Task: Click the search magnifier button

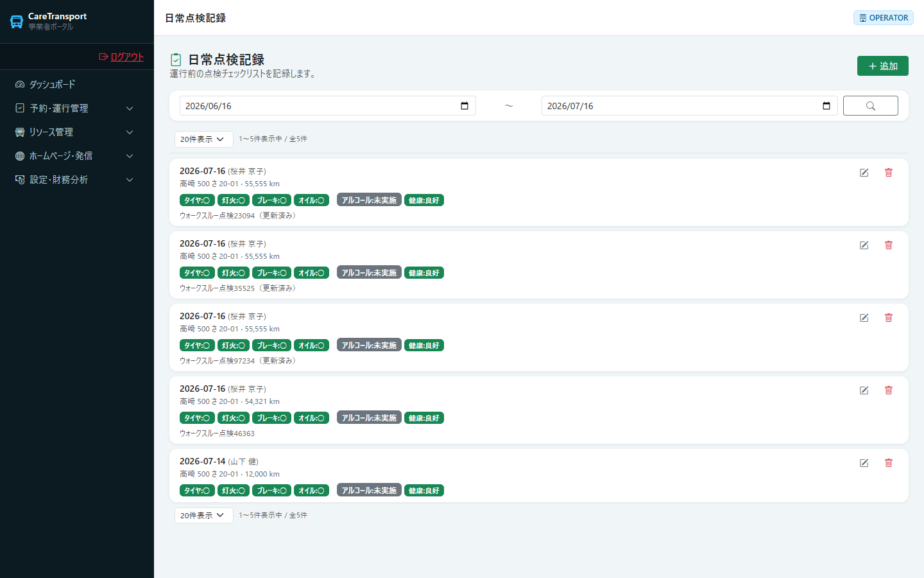Action: (871, 106)
